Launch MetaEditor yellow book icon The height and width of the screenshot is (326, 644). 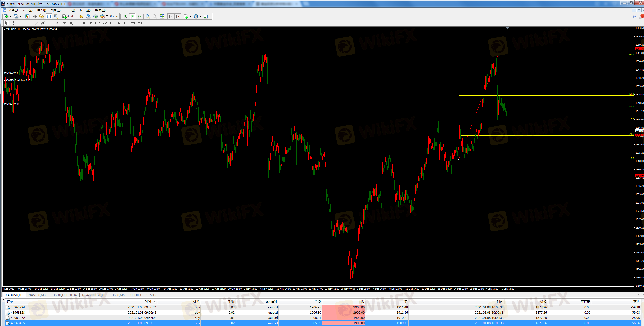81,16
